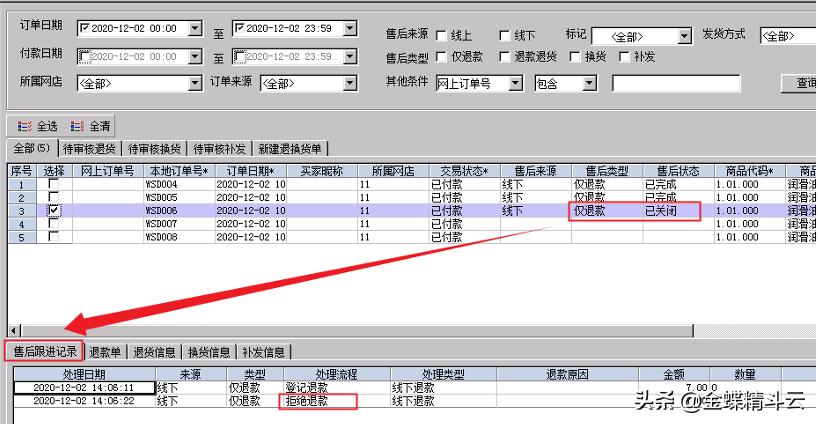Switch to the 待审核补发 tab

coord(220,149)
